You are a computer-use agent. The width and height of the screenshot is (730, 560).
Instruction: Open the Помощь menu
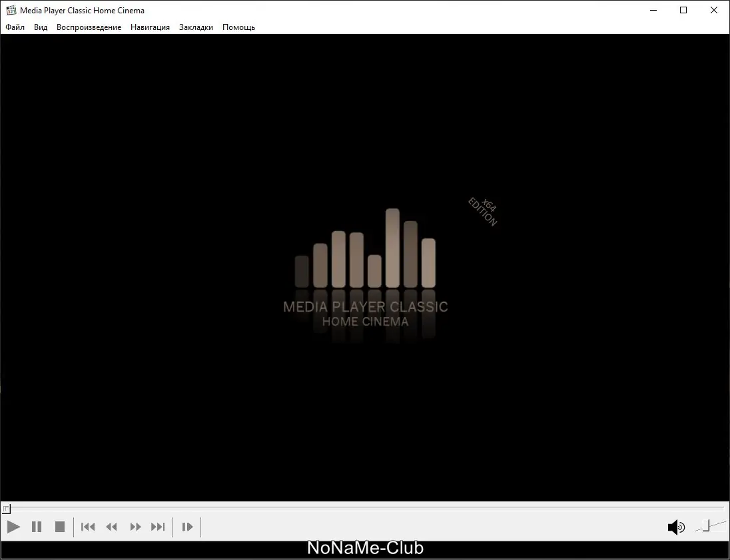(239, 27)
